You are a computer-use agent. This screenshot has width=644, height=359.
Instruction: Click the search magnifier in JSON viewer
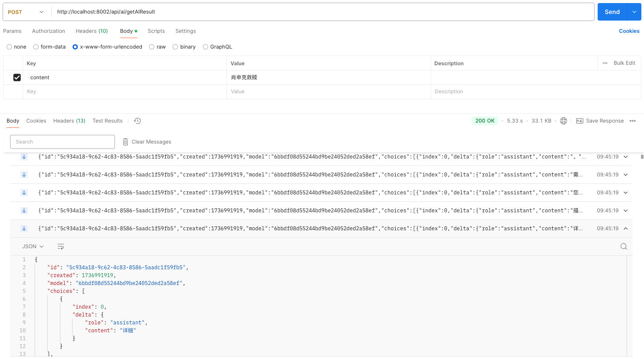(x=624, y=246)
